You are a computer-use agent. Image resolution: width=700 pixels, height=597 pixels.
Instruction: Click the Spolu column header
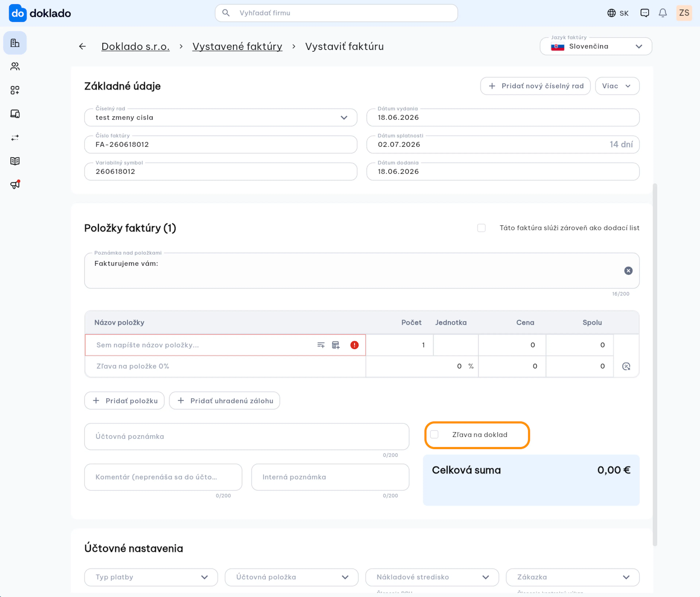pos(592,323)
